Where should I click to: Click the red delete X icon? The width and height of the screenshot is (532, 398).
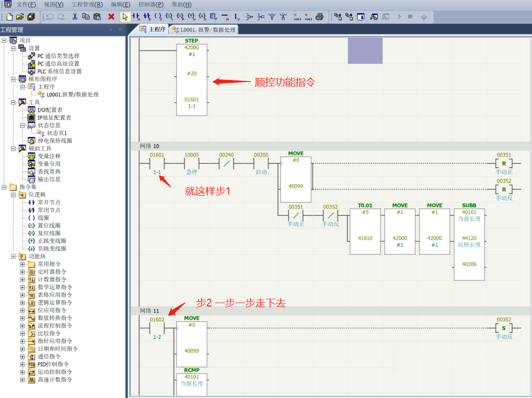point(111,17)
